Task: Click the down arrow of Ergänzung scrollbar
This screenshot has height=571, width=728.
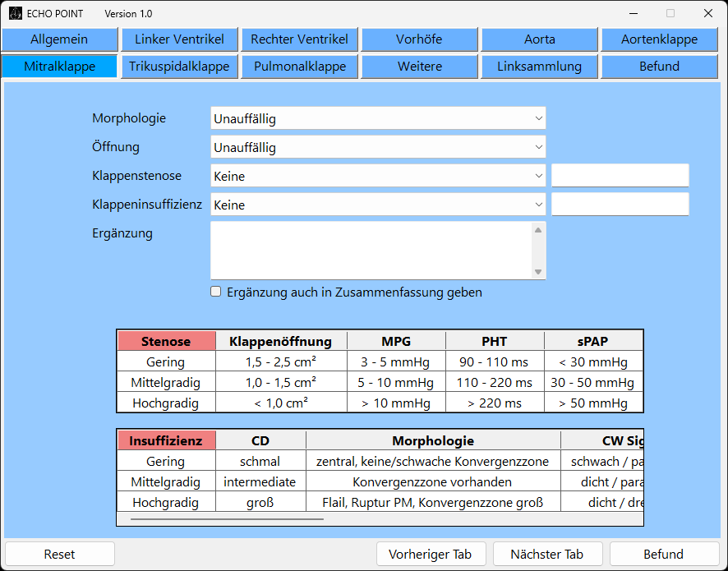Action: tap(538, 272)
